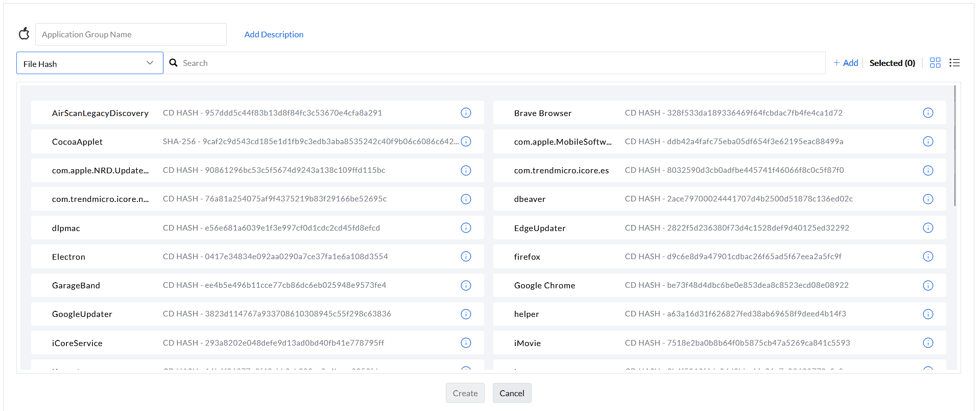Click Add Description link
This screenshot has height=411, width=980.
pos(274,34)
